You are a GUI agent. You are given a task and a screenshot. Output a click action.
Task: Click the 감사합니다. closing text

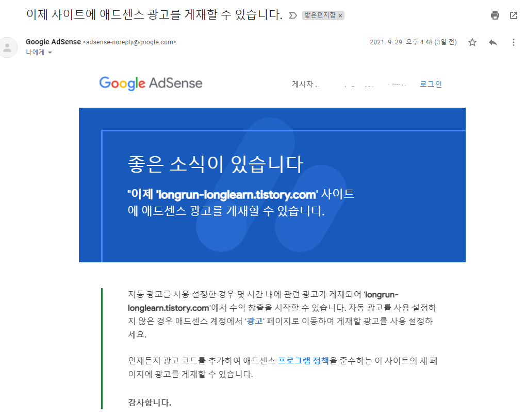point(150,402)
